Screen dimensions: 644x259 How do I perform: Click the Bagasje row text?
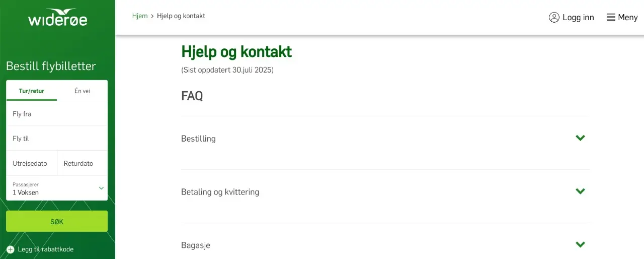196,245
